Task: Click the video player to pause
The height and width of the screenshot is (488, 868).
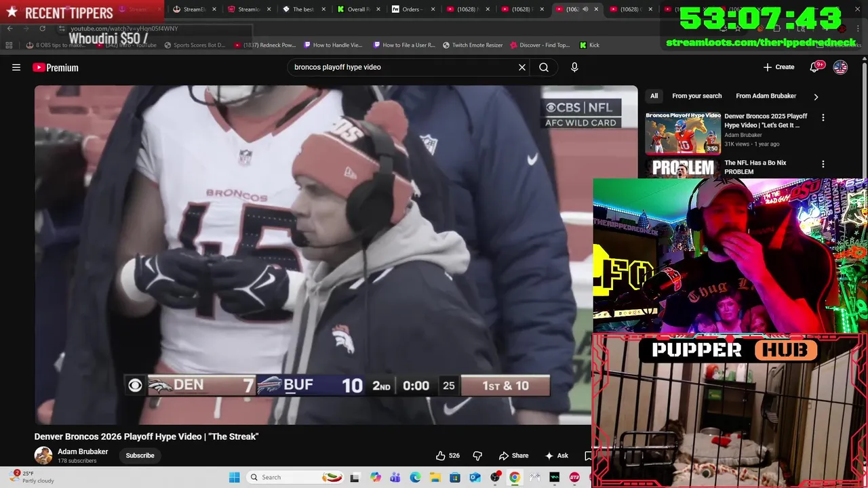Action: (x=336, y=254)
